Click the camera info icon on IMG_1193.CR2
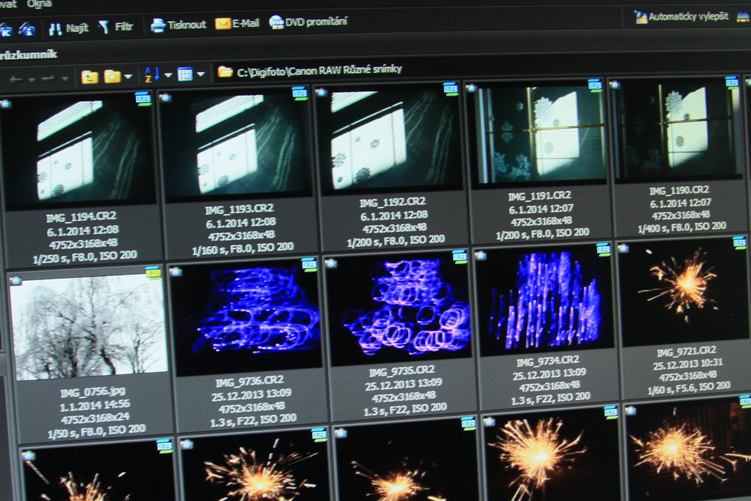Image resolution: width=751 pixels, height=501 pixels. [165, 98]
